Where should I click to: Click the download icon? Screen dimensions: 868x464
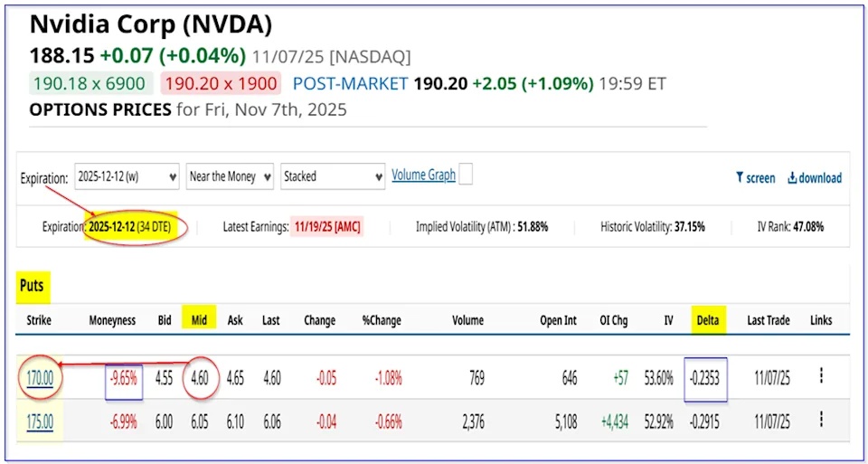point(792,178)
